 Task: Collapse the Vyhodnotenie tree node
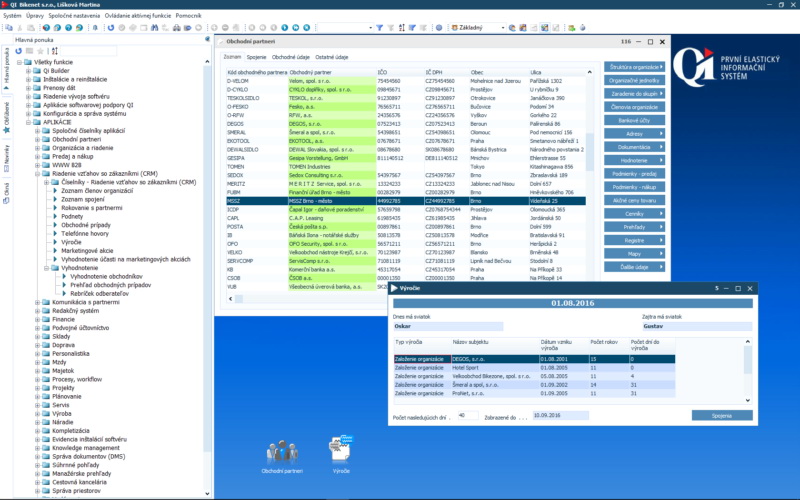(46, 268)
